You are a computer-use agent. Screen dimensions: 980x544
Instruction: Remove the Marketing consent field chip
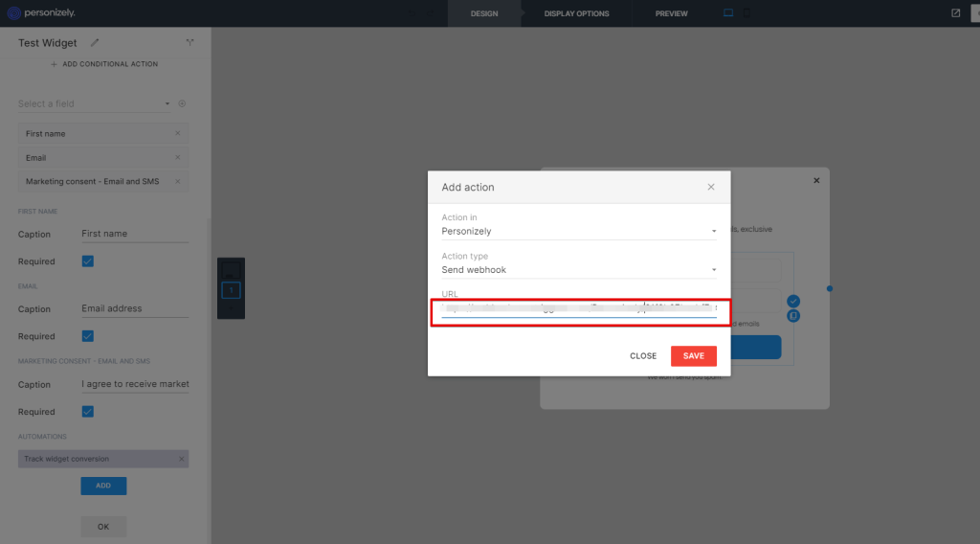(178, 181)
